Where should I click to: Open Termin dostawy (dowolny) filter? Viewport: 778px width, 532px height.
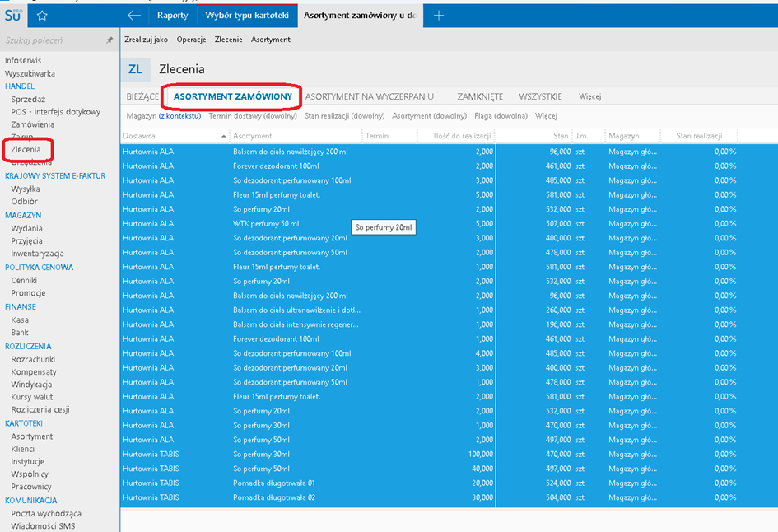pyautogui.click(x=253, y=116)
